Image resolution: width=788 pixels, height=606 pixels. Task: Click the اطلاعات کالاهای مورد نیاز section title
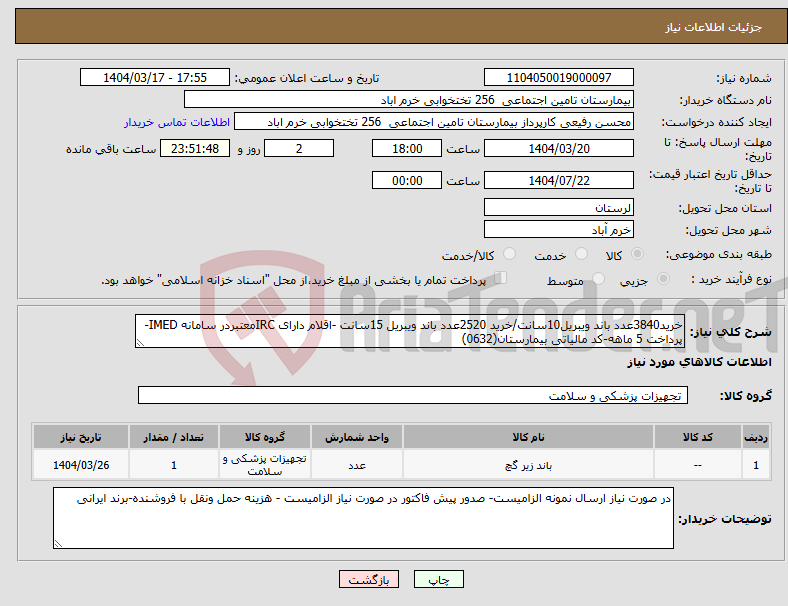(699, 362)
